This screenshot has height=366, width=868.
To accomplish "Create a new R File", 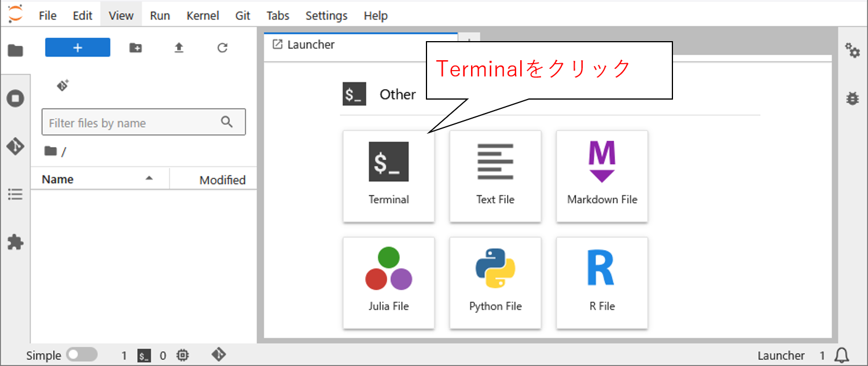I will tap(602, 283).
